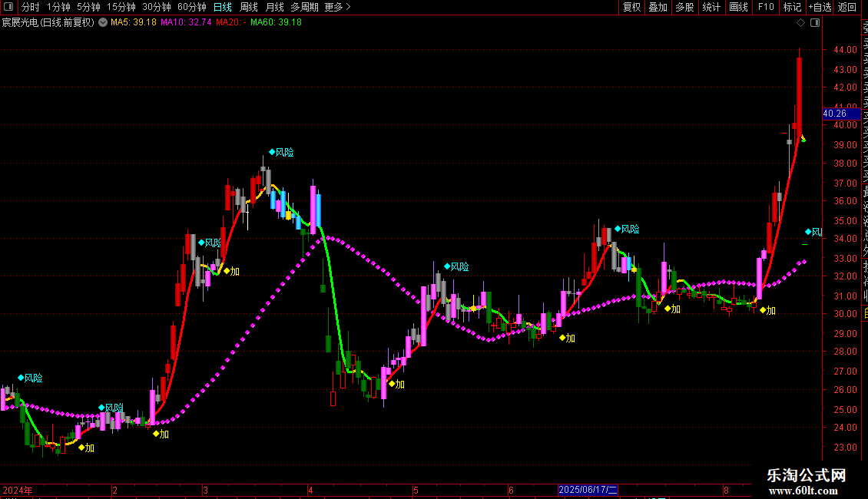Click the highlighted date 2025/06/17/二 on the time axis
The height and width of the screenshot is (499, 868).
(588, 490)
